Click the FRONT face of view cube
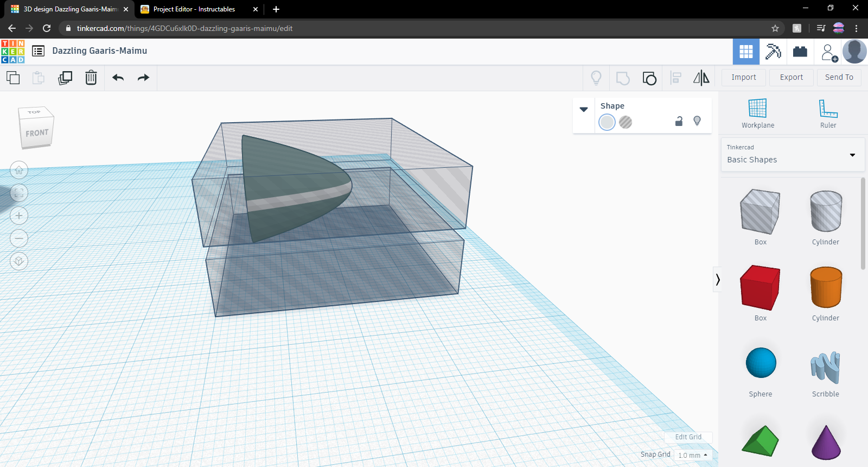Viewport: 868px width, 467px height. pyautogui.click(x=37, y=133)
